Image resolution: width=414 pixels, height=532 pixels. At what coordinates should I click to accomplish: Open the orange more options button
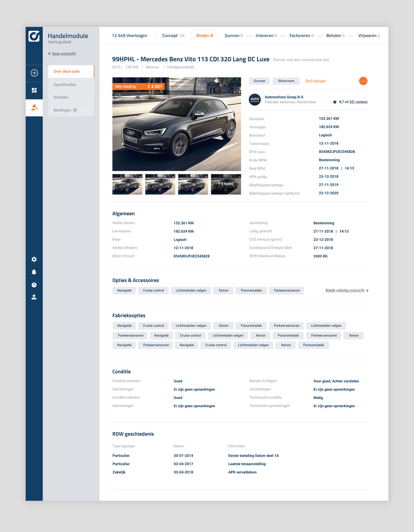[x=363, y=81]
